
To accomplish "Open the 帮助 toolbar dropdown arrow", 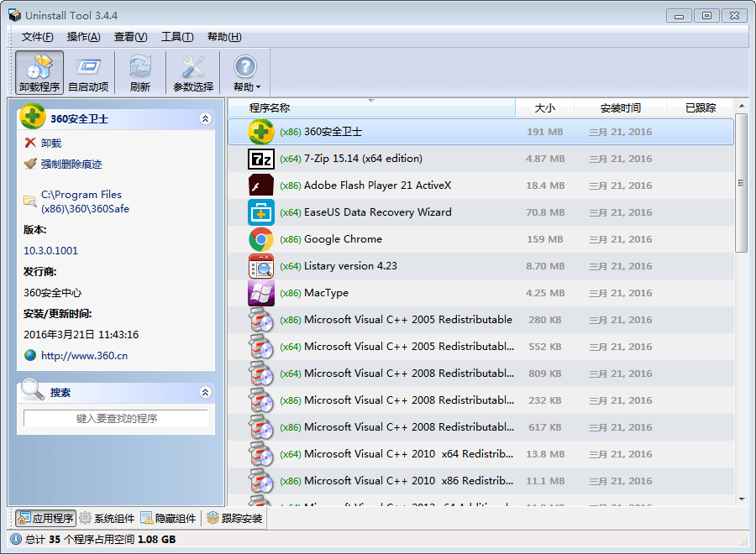I will click(259, 87).
